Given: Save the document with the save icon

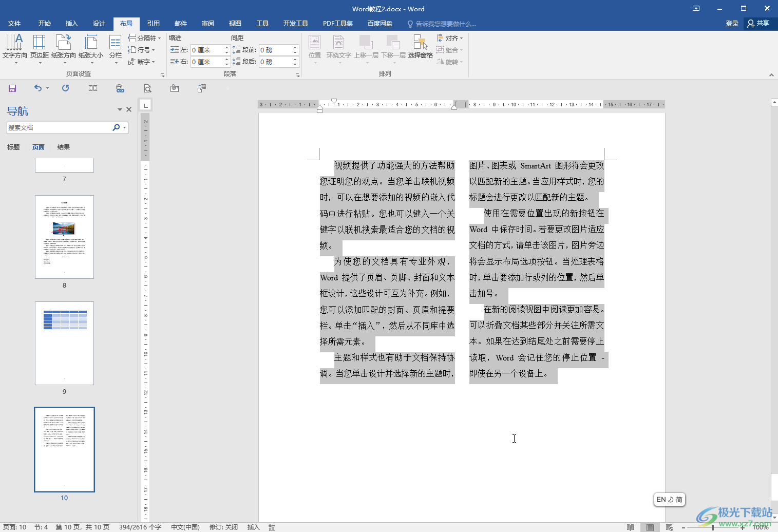Looking at the screenshot, I should tap(12, 88).
